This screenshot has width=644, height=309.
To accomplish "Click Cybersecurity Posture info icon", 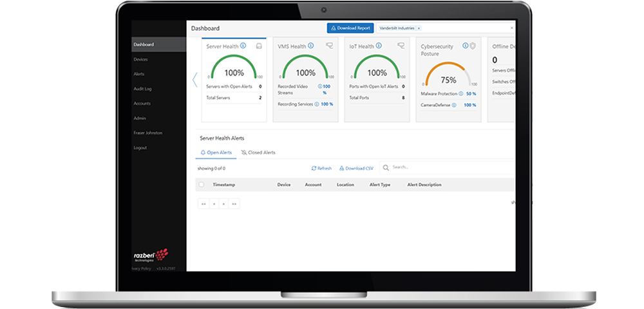I will tap(466, 46).
